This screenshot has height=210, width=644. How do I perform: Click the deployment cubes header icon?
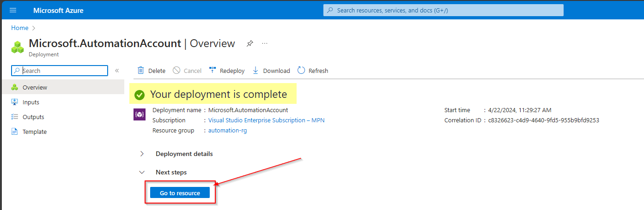18,47
